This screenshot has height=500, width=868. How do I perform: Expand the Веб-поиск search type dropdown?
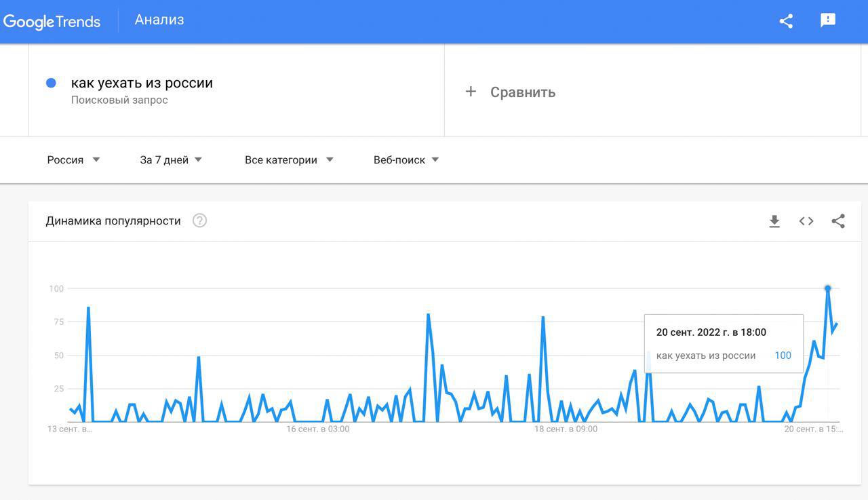tap(406, 160)
